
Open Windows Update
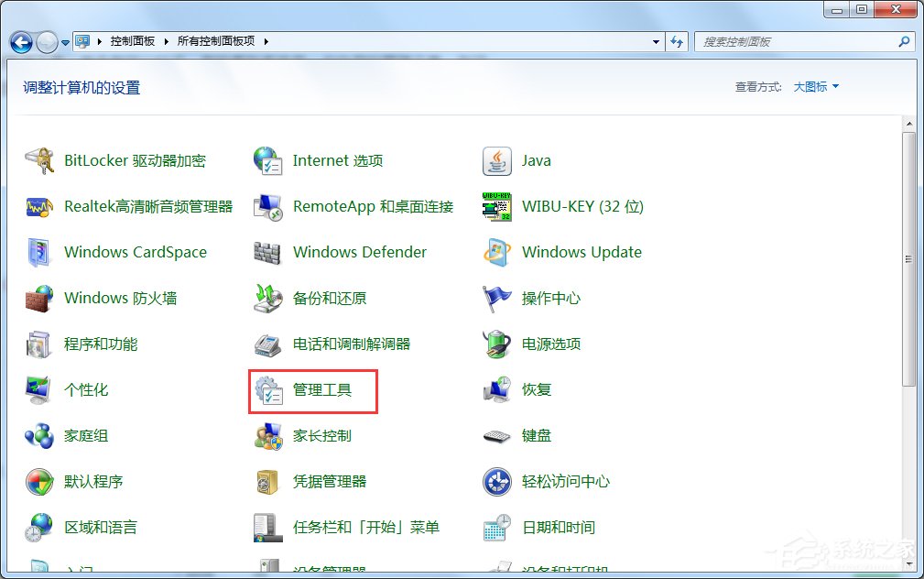click(x=581, y=252)
